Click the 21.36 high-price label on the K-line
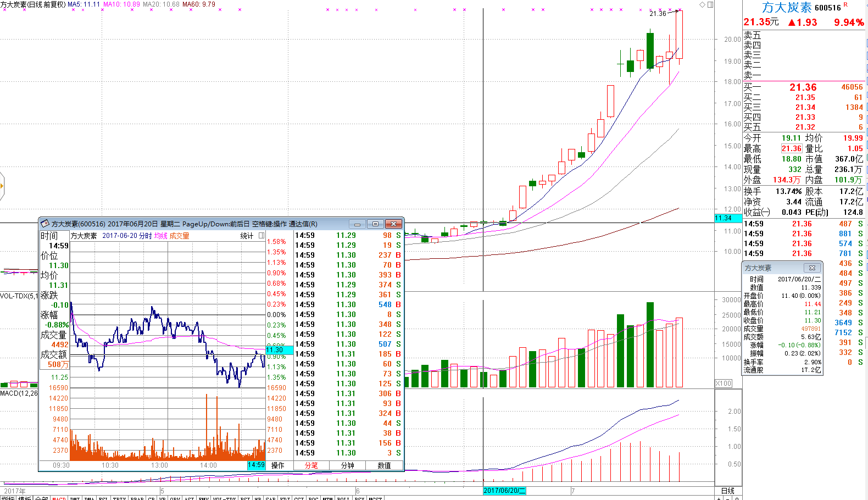 click(658, 14)
